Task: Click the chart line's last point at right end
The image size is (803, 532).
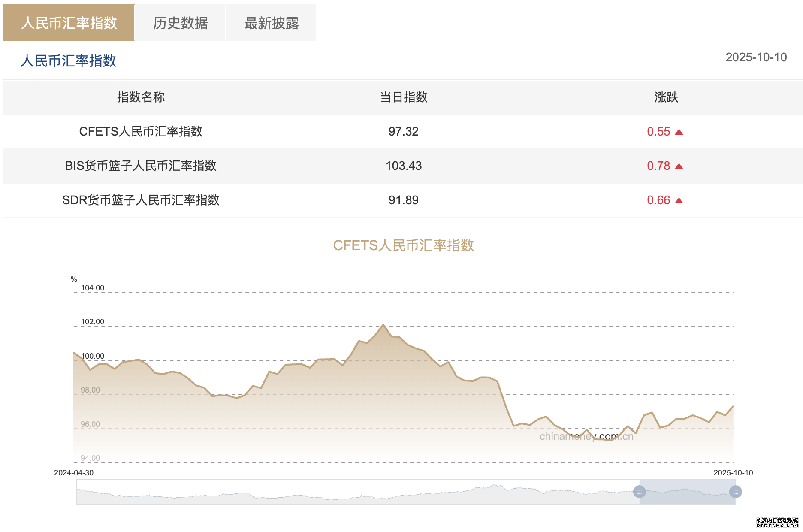Action: coord(733,406)
